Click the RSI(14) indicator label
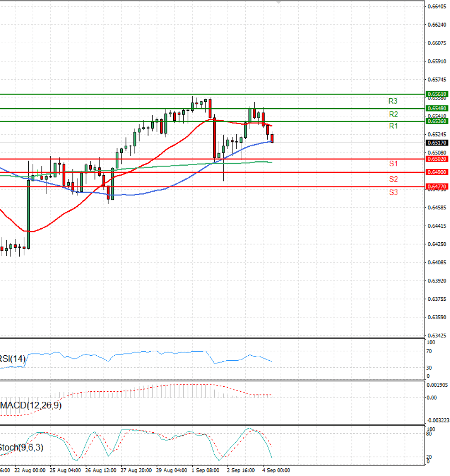450x476 pixels. (13, 359)
